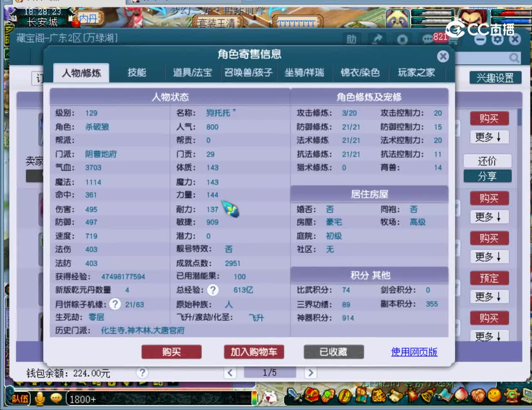The height and width of the screenshot is (410, 532).
Task: Open the gear settings icon in header
Action: coord(498,39)
